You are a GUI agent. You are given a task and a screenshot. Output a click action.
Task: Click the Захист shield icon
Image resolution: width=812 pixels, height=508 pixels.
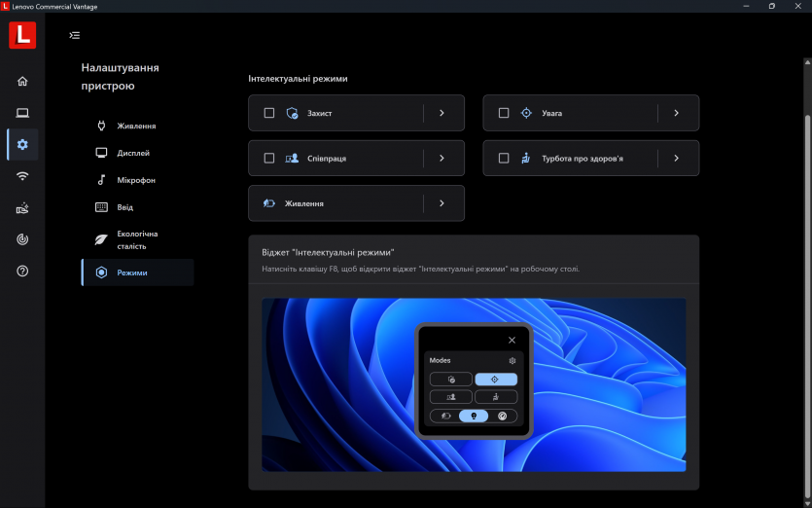coord(292,113)
